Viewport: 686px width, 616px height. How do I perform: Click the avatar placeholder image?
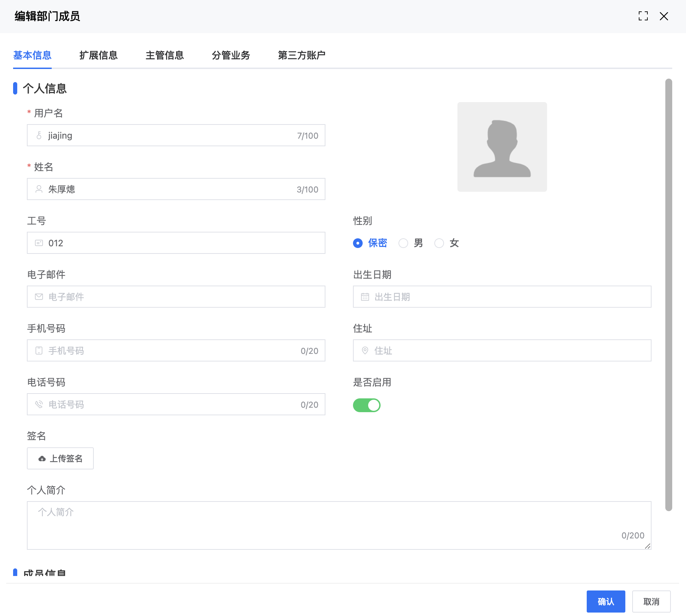pos(502,147)
